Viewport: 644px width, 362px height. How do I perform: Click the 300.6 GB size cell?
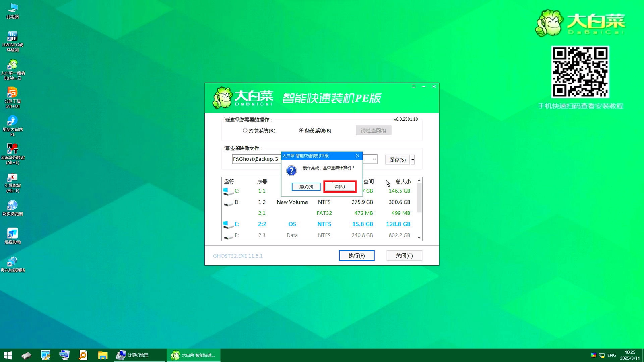pos(399,202)
